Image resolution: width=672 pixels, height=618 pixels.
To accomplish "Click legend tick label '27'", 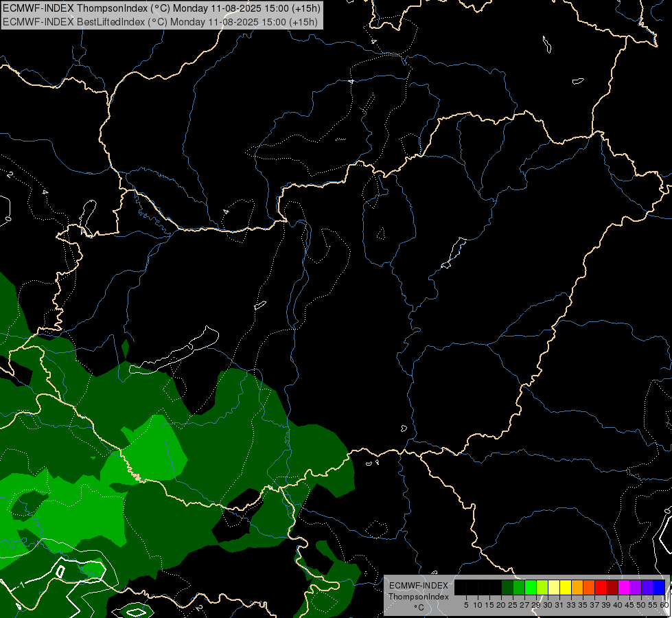I will 524,605.
